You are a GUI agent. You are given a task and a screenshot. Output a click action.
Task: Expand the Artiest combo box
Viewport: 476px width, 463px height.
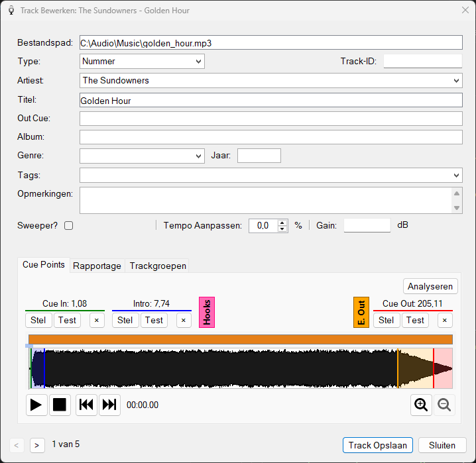(456, 81)
